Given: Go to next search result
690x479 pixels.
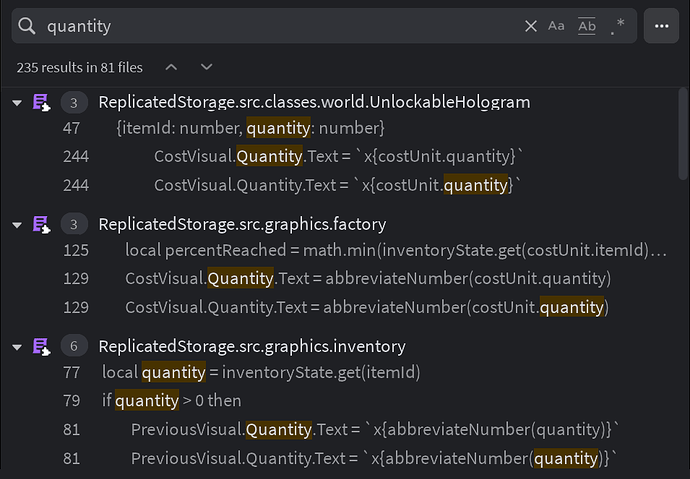Looking at the screenshot, I should click(x=206, y=67).
